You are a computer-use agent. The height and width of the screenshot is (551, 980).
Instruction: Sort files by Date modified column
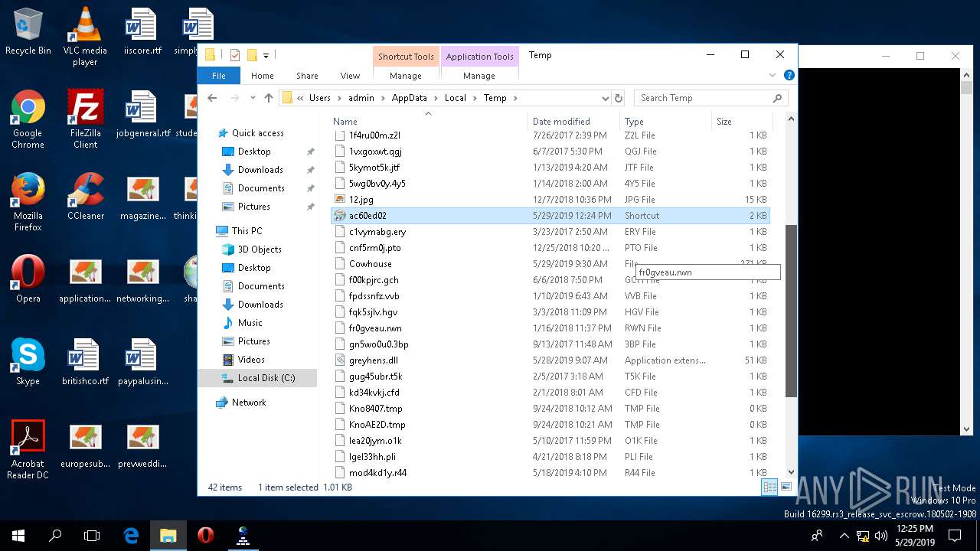pos(574,121)
